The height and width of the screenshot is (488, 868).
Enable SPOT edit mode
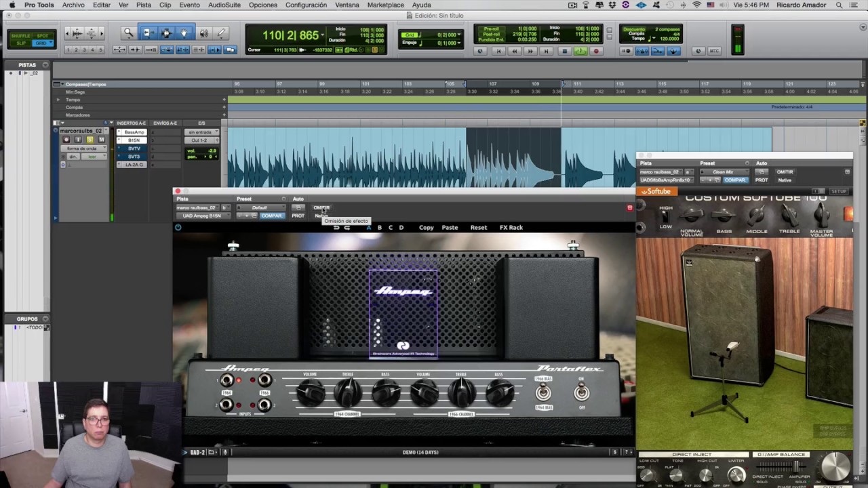(x=42, y=35)
